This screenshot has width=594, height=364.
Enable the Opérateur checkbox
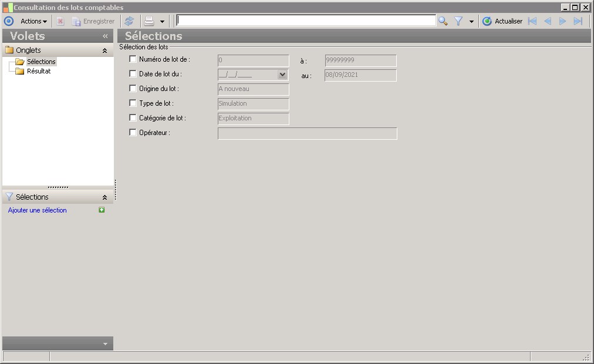(133, 133)
